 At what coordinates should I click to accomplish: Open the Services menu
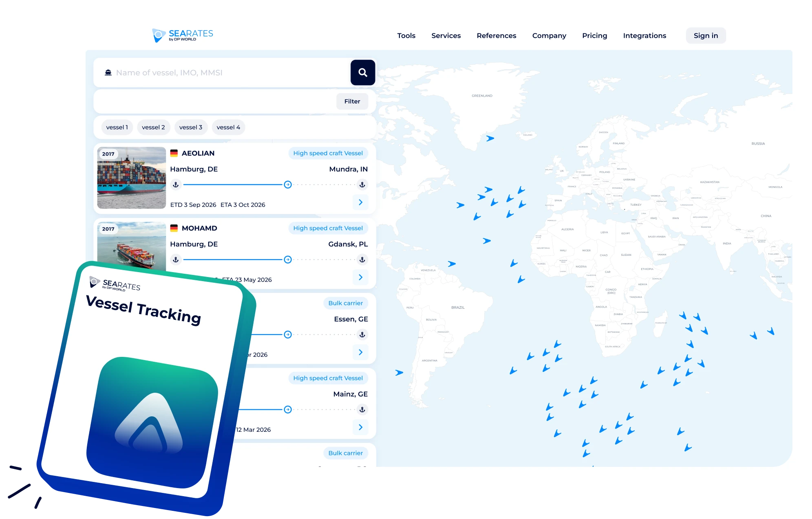[x=446, y=36]
